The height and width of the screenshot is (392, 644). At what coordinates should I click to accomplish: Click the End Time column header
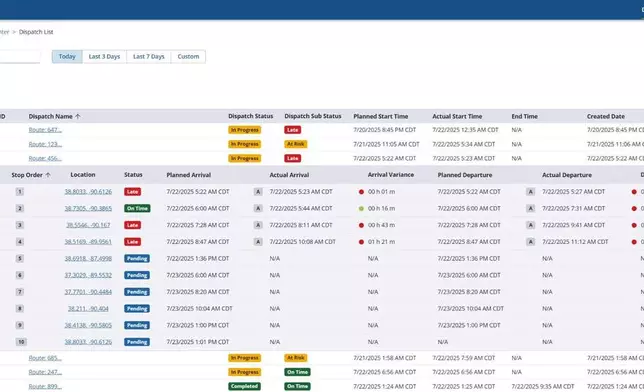coord(524,117)
